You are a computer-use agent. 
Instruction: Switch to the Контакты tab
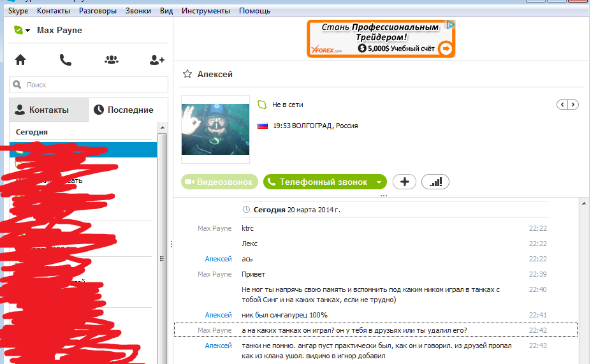[x=48, y=110]
